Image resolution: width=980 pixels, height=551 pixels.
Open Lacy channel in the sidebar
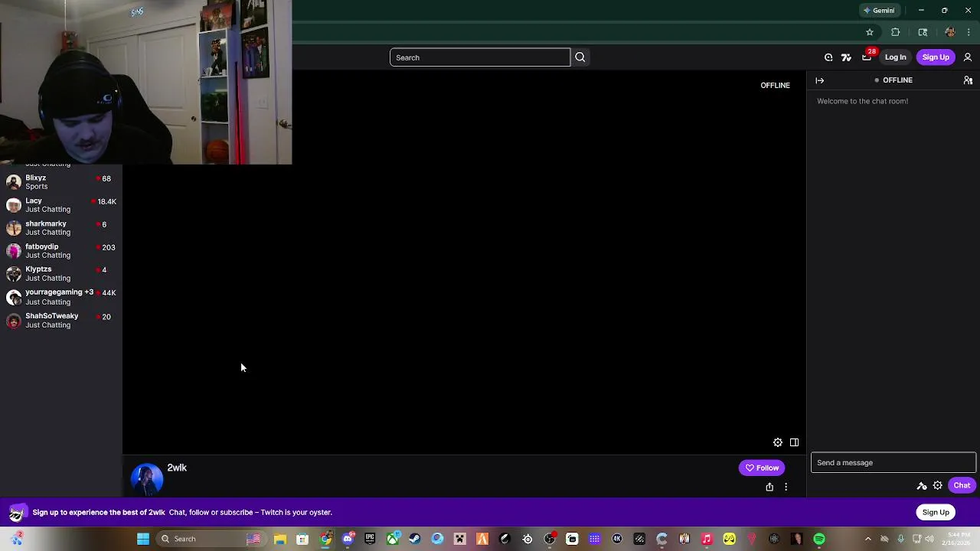(x=60, y=205)
